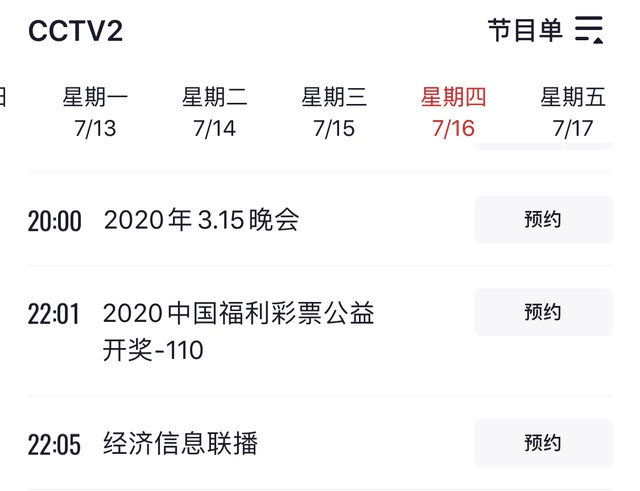The height and width of the screenshot is (491, 640).
Task: Select the partially visible Sunday tab at left edge
Action: pyautogui.click(x=3, y=98)
